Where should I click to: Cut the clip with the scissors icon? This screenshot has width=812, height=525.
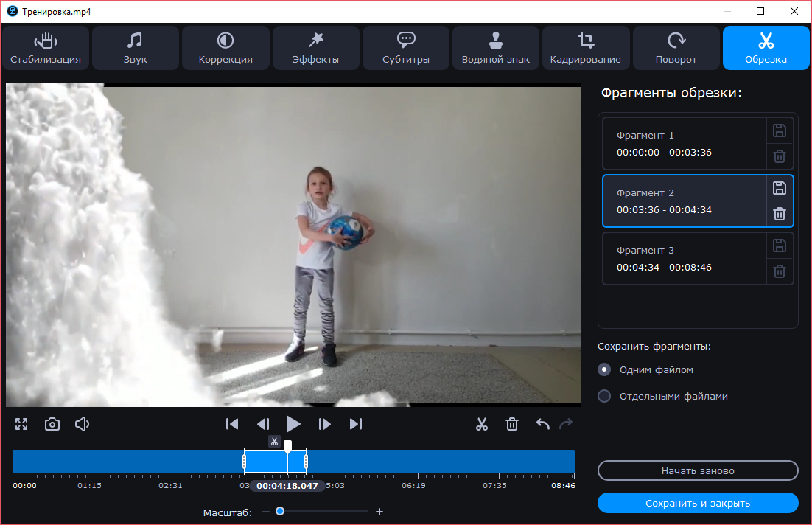click(x=482, y=424)
